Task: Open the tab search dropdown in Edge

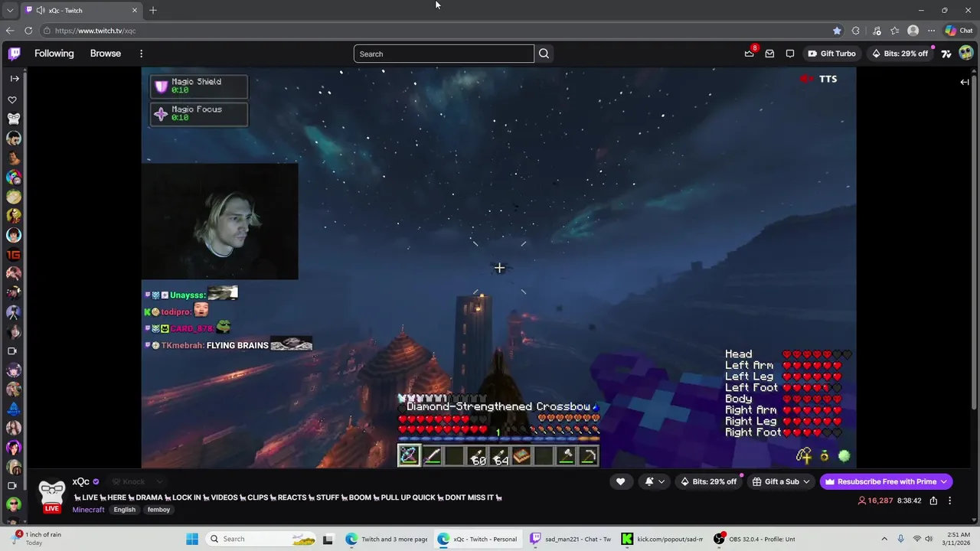Action: pyautogui.click(x=10, y=10)
